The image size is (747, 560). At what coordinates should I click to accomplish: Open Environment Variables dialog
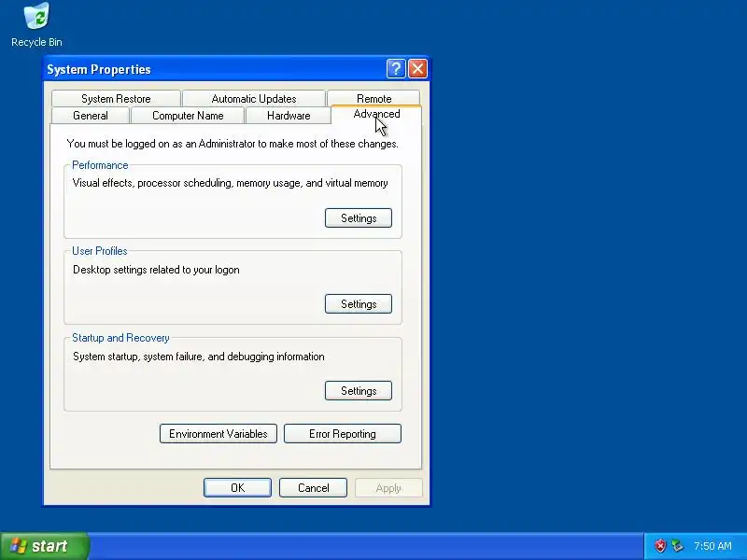(218, 434)
